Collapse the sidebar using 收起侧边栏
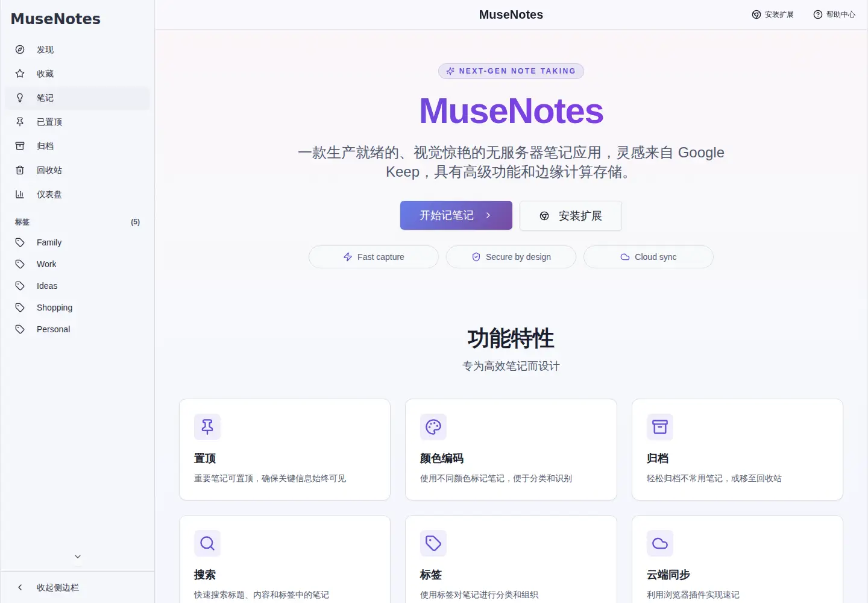Image resolution: width=868 pixels, height=603 pixels. [x=77, y=587]
